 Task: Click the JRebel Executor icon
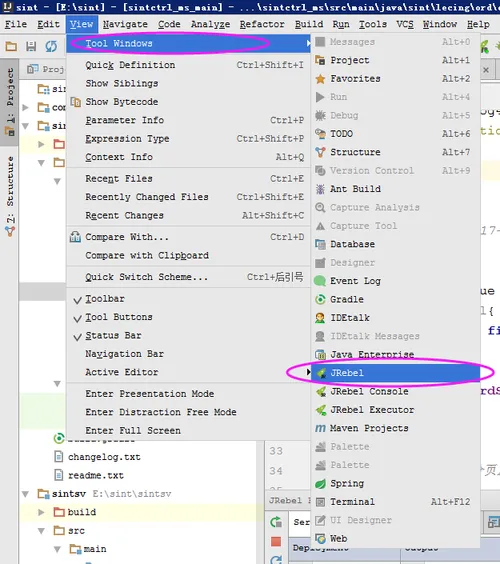(x=321, y=410)
